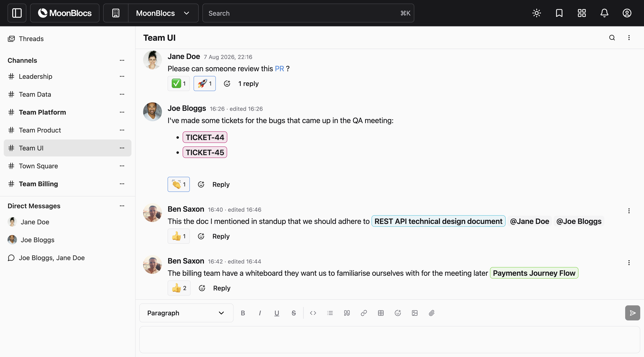This screenshot has width=644, height=357.
Task: Switch to the Team Platform channel
Action: pos(67,112)
